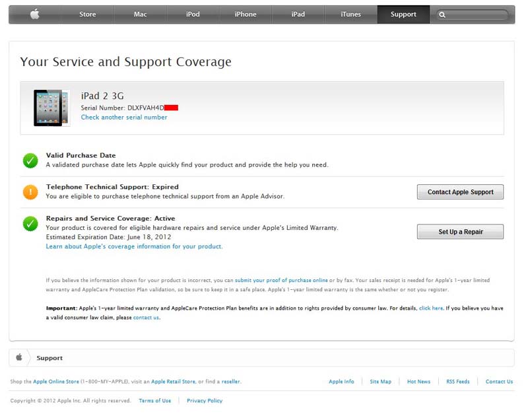Click the Repairs and Service Coverage: Active heading
Viewport: 528px width, 420px height.
(x=110, y=218)
